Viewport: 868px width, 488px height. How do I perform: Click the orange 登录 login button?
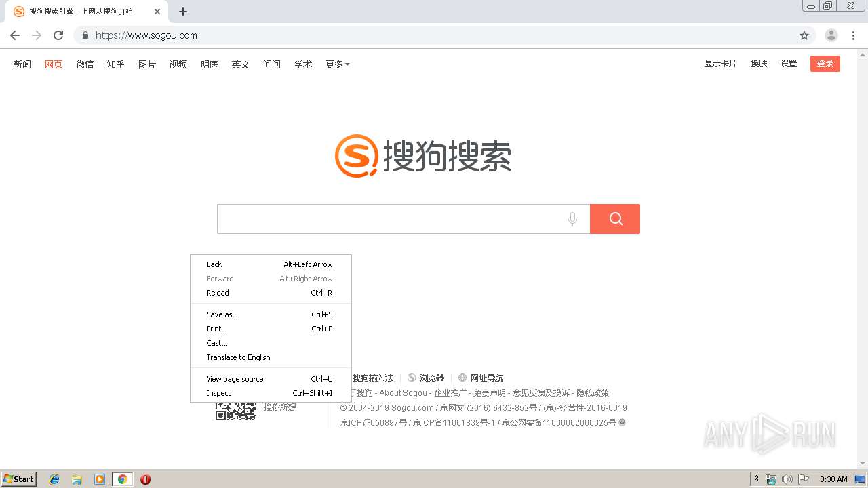[825, 64]
